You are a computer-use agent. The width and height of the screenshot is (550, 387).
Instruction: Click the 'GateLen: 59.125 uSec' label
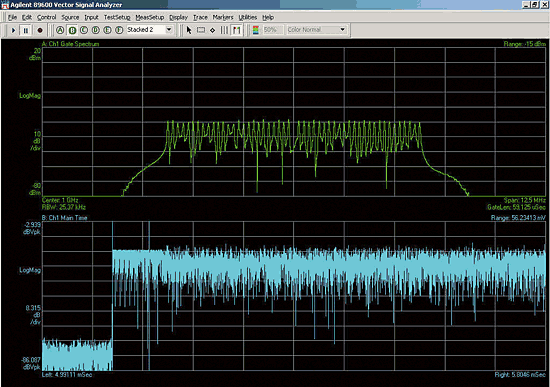(516, 207)
